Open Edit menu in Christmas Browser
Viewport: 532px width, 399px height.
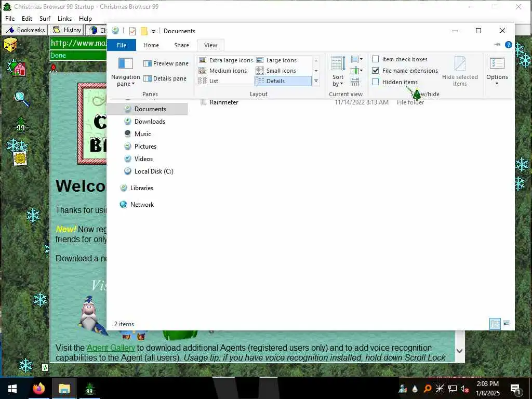[x=27, y=19]
